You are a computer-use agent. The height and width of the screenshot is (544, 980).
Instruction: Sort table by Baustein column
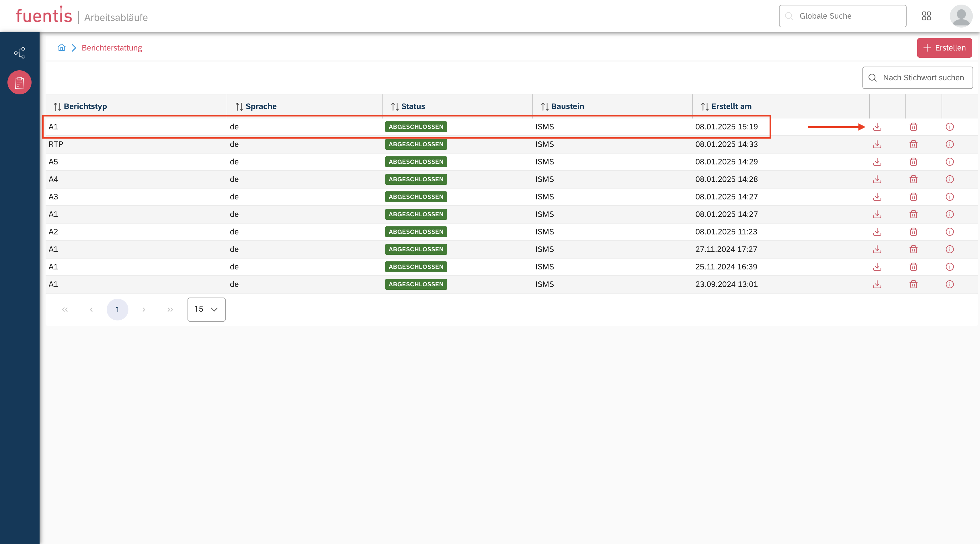[562, 106]
